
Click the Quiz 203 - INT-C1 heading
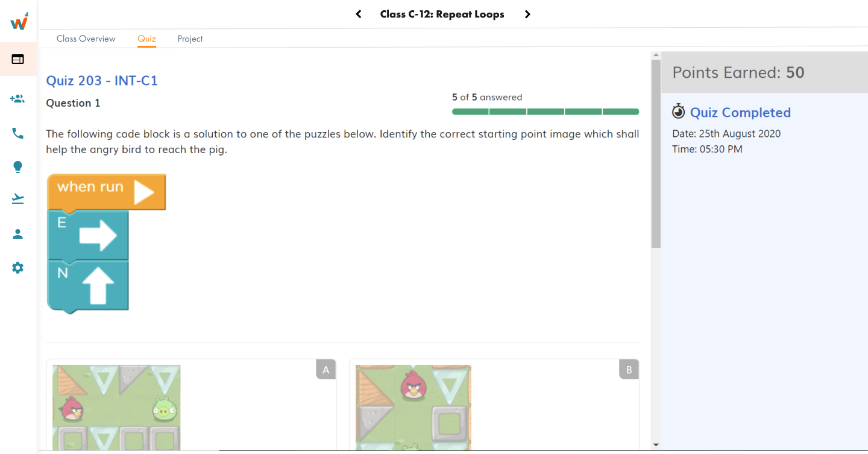tap(102, 81)
